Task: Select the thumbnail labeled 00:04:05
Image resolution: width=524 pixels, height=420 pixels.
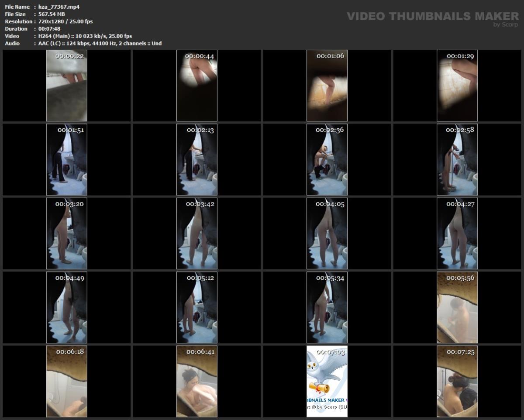Action: (327, 234)
